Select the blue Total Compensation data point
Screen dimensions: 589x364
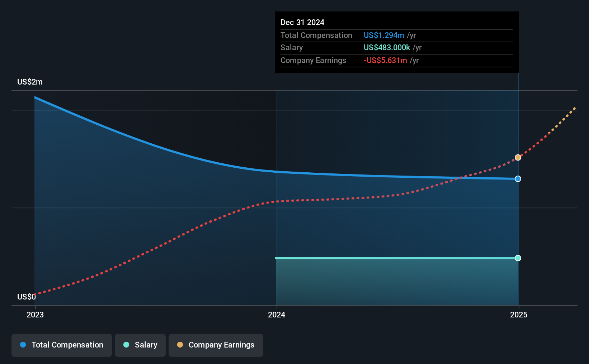518,179
